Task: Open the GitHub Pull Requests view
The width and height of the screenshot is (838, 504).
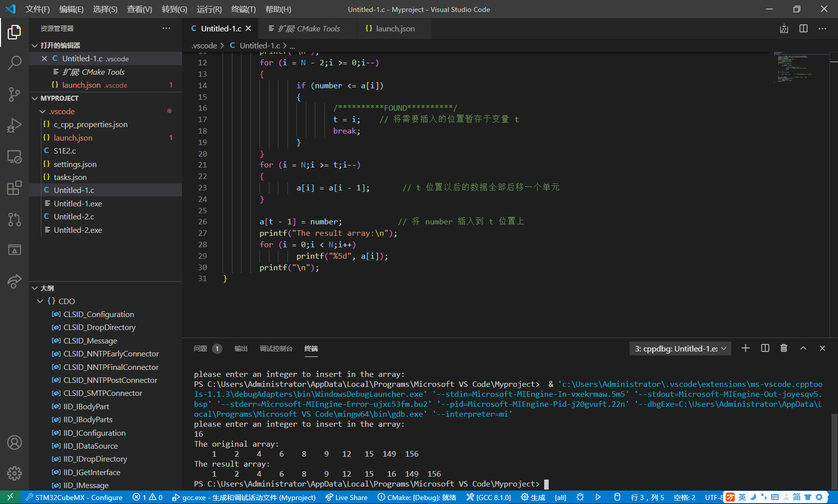Action: click(14, 219)
